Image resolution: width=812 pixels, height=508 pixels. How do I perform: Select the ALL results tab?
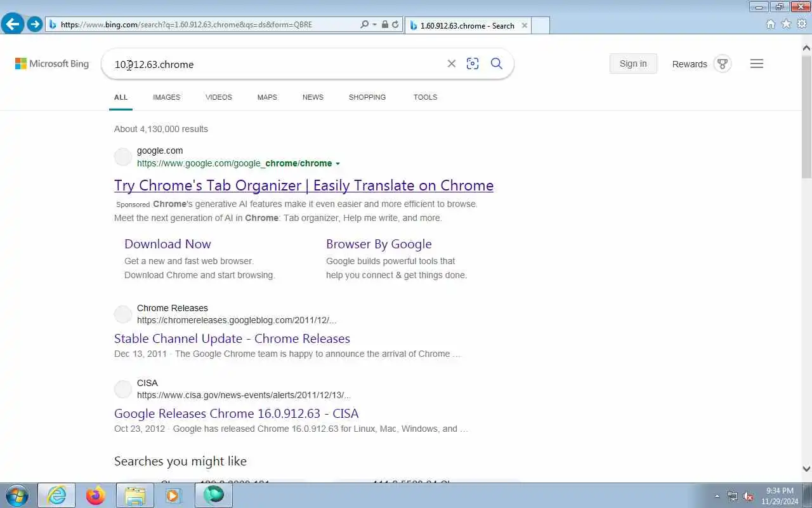121,97
